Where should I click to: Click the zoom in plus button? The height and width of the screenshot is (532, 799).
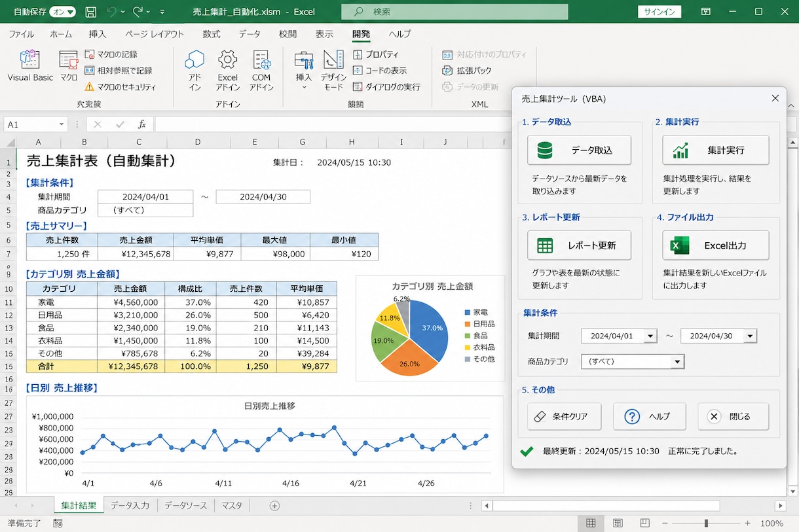click(x=747, y=523)
